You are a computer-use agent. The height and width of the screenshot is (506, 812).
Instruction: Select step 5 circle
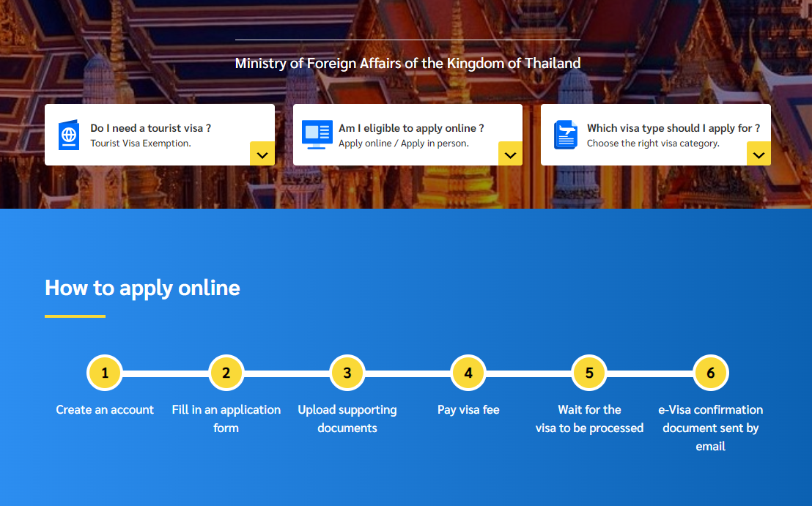[x=589, y=373]
